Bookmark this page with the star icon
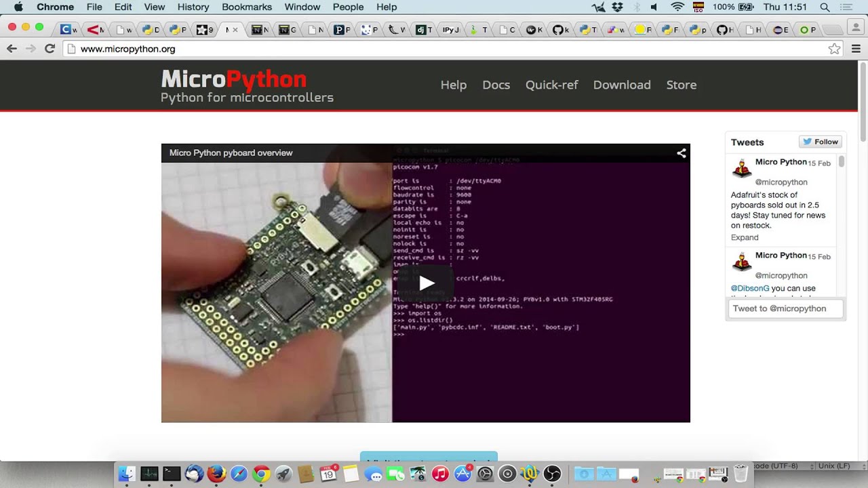Screen dimensions: 868x488 (834, 49)
